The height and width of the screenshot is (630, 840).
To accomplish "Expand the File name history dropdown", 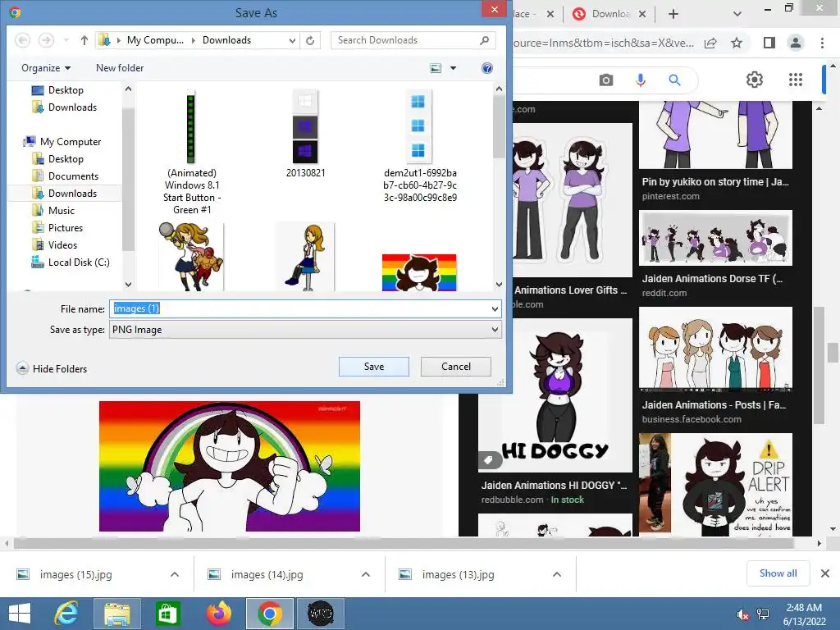I will pyautogui.click(x=495, y=309).
